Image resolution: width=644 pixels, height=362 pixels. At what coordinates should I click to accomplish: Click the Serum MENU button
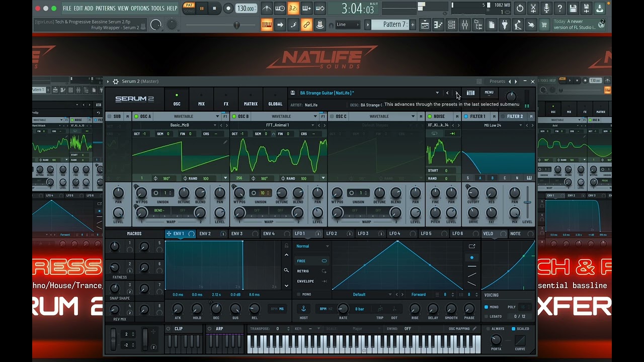[x=489, y=93]
